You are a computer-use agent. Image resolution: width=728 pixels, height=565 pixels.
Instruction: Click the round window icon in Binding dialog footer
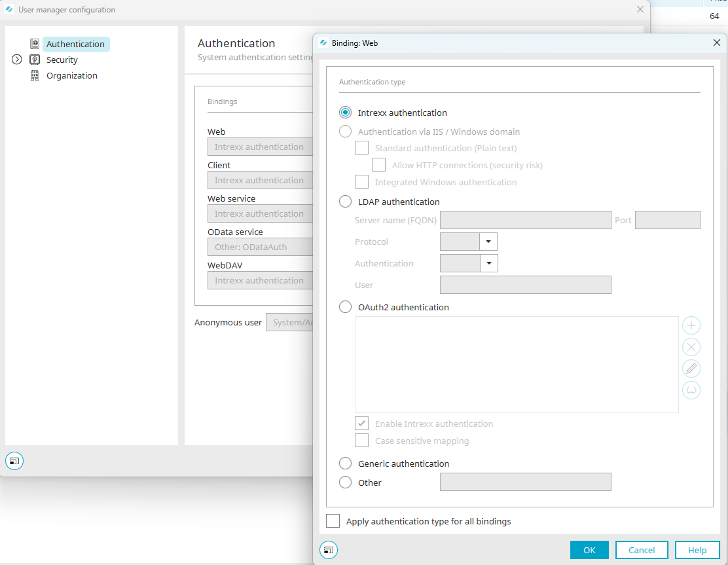click(x=328, y=550)
